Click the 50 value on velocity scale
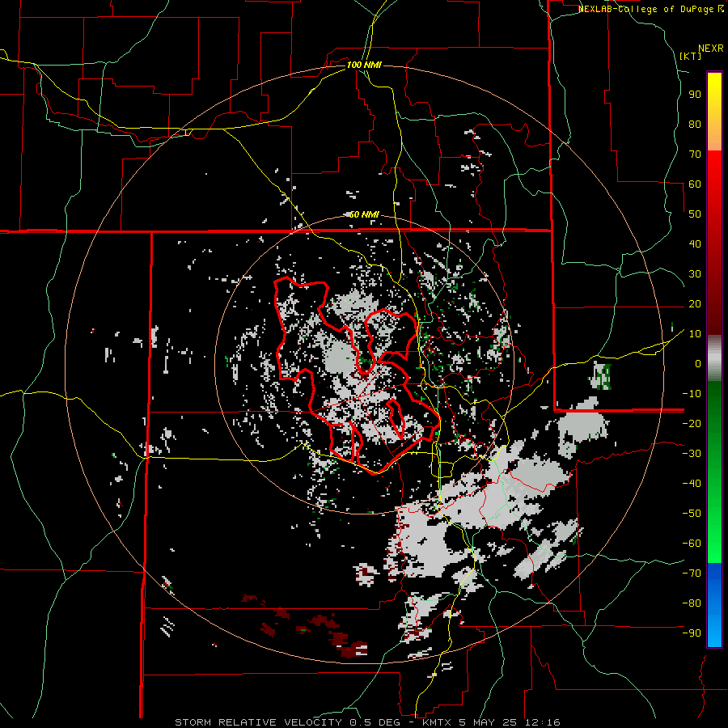 [695, 214]
